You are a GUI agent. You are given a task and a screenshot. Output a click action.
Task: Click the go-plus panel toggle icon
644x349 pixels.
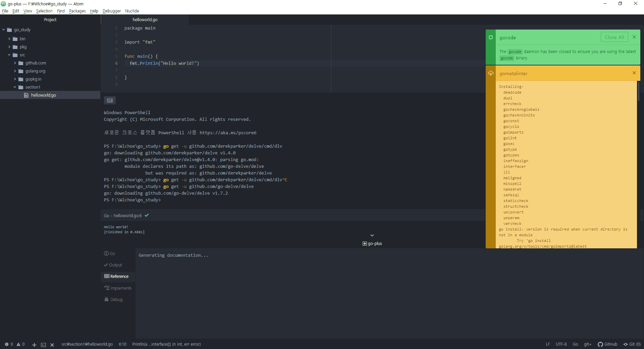(x=365, y=244)
